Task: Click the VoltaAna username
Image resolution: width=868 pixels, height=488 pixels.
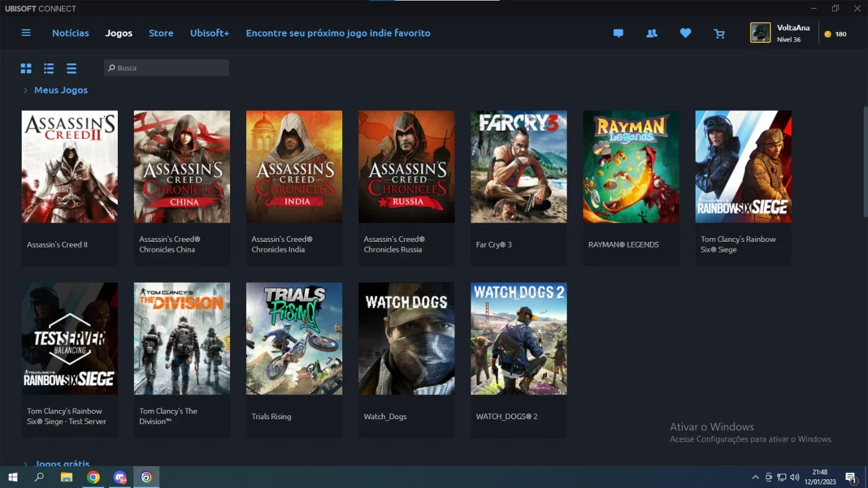Action: pos(794,28)
